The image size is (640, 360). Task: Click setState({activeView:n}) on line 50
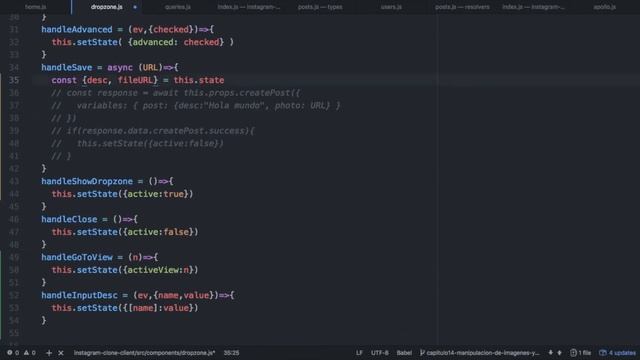[x=138, y=270]
